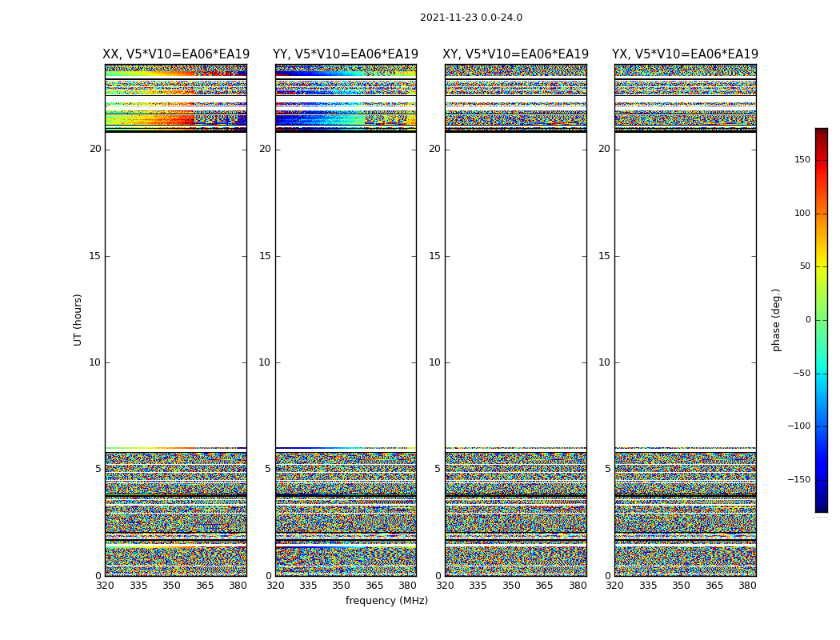
Task: Click the 380 MHz tick under YY panel
Action: point(408,586)
